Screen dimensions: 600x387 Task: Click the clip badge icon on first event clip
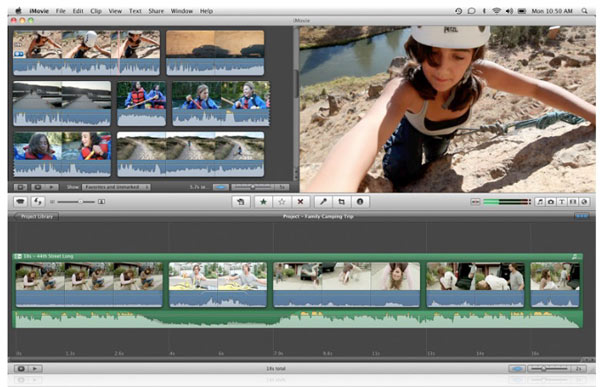pos(19,54)
